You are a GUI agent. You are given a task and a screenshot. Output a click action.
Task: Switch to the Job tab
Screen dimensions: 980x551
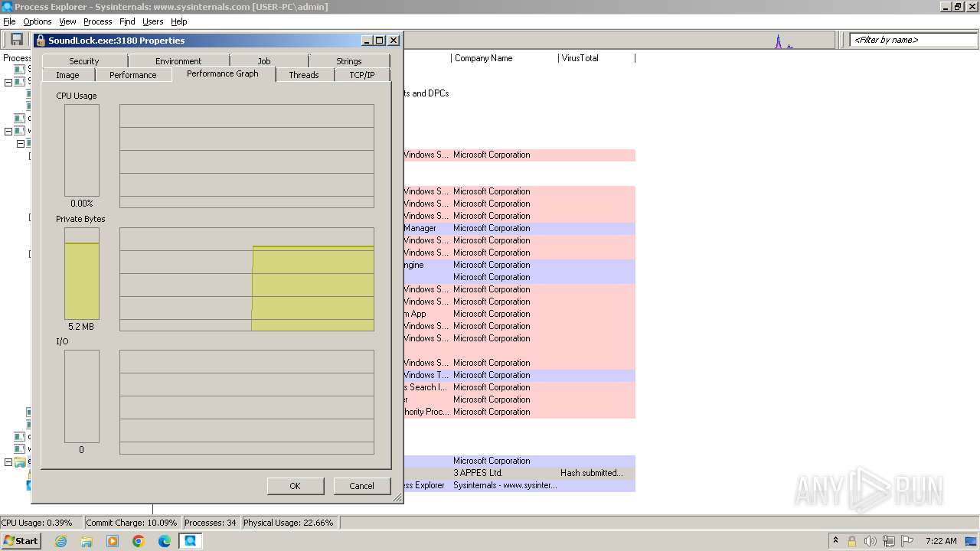click(264, 61)
